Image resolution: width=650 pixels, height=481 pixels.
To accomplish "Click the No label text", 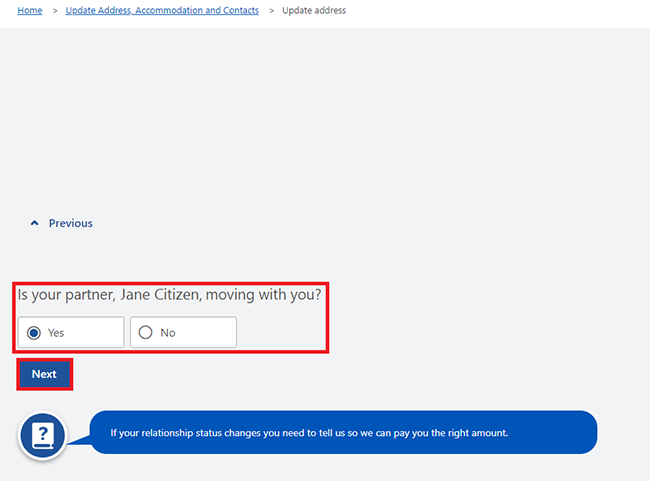I will pos(168,333).
